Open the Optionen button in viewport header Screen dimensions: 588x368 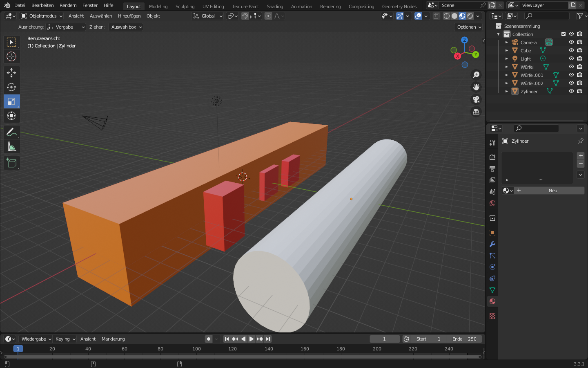pos(469,27)
